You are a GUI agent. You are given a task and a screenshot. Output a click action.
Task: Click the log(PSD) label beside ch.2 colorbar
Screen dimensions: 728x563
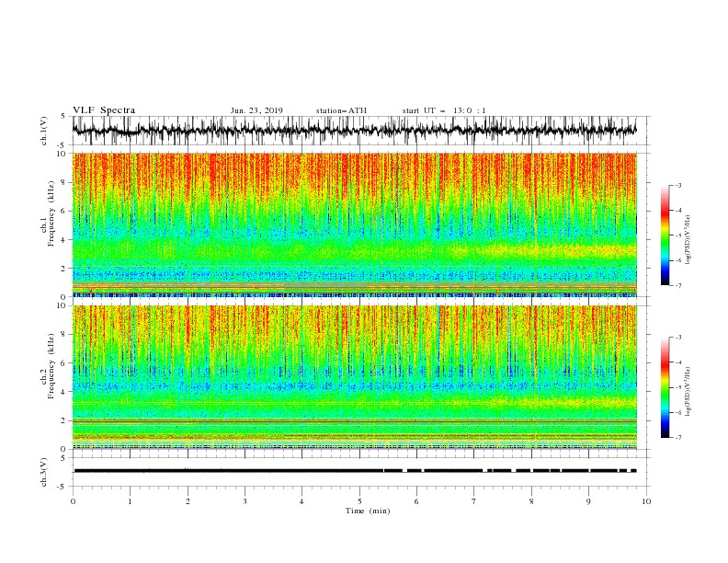click(688, 391)
